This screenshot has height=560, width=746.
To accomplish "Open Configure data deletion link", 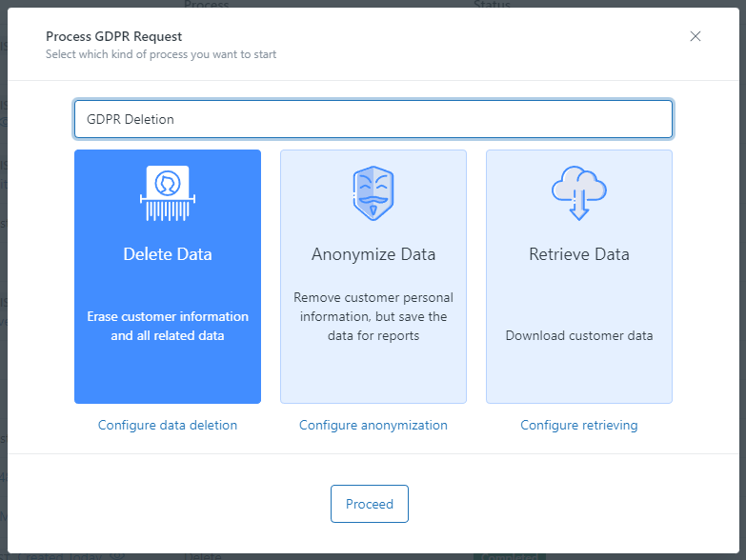I will [168, 425].
